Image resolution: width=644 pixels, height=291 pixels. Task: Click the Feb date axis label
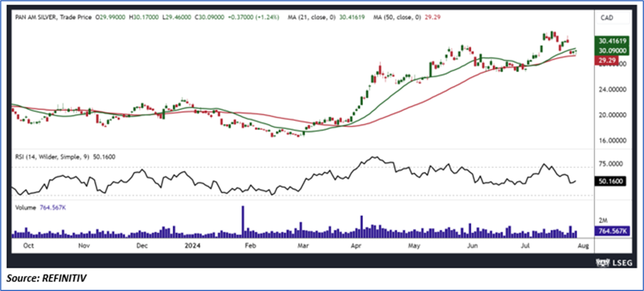(x=250, y=246)
